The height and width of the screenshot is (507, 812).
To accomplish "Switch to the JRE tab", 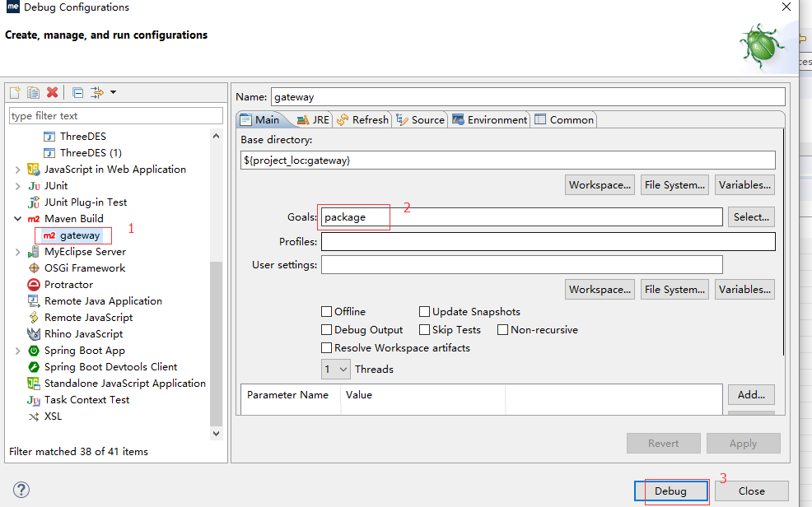I will [x=313, y=119].
